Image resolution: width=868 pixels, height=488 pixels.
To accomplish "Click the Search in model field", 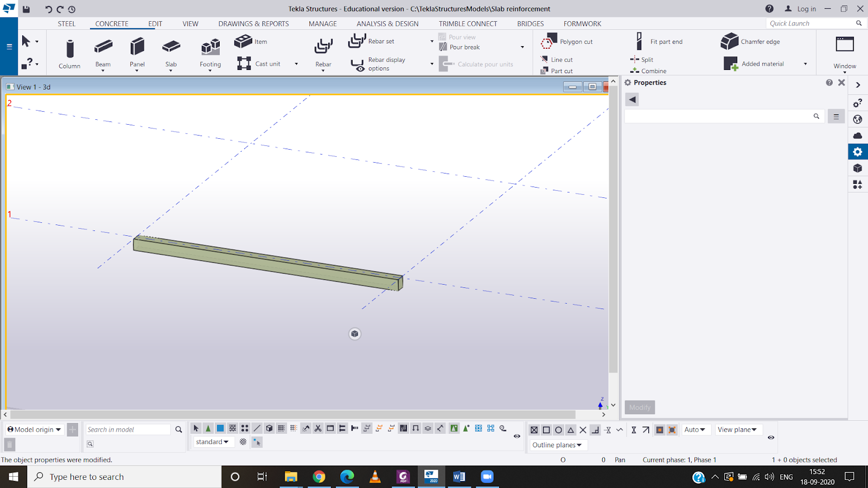I will tap(128, 429).
